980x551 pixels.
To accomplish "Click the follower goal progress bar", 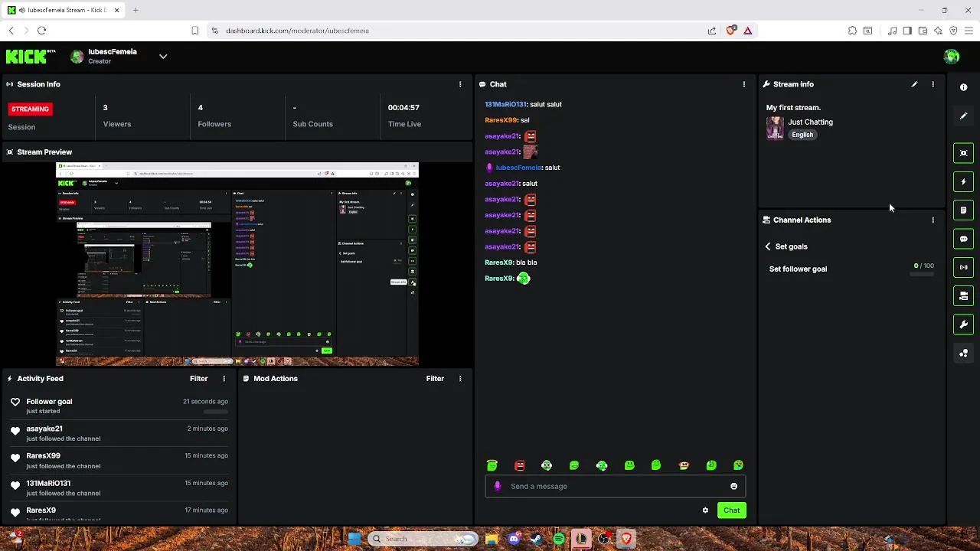I will [921, 274].
